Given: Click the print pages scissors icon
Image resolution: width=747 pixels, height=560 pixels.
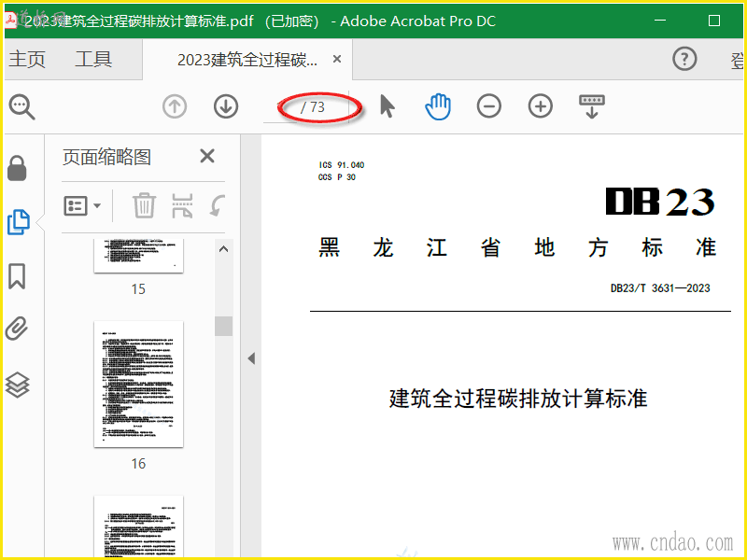Looking at the screenshot, I should click(182, 205).
